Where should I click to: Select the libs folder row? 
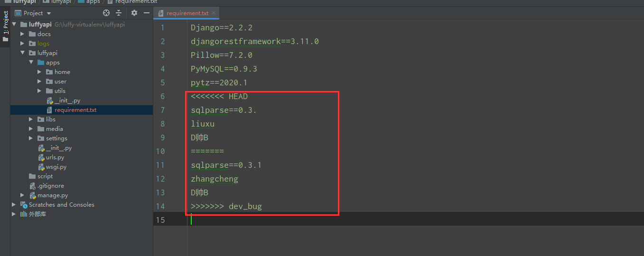tap(82, 119)
